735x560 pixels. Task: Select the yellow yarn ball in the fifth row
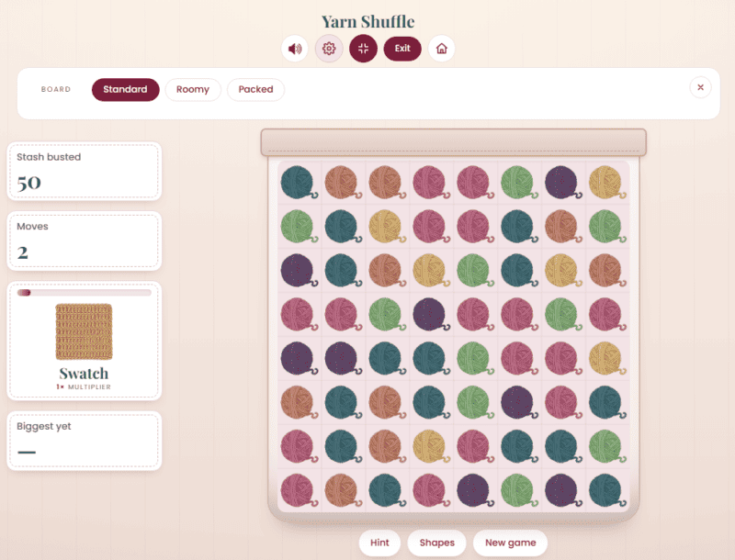[x=606, y=359]
